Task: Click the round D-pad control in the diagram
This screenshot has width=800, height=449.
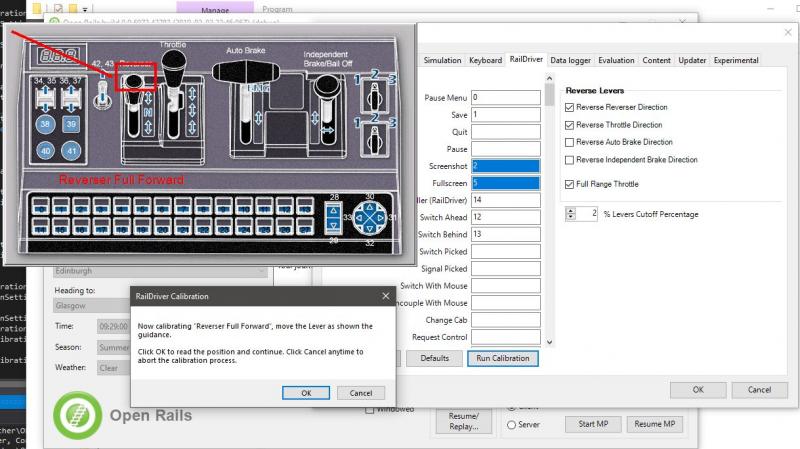Action: point(369,218)
